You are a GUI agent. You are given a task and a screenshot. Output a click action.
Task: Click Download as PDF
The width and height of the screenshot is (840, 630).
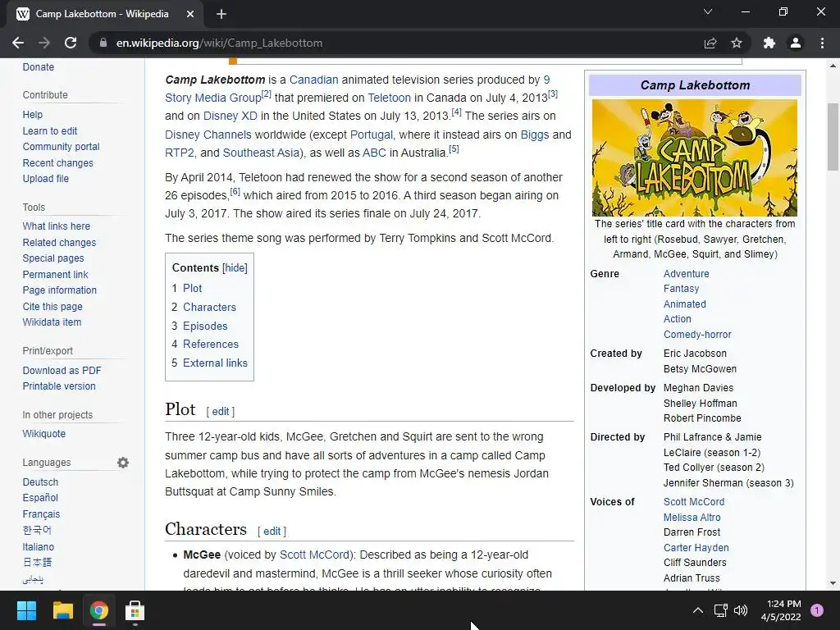click(x=62, y=370)
